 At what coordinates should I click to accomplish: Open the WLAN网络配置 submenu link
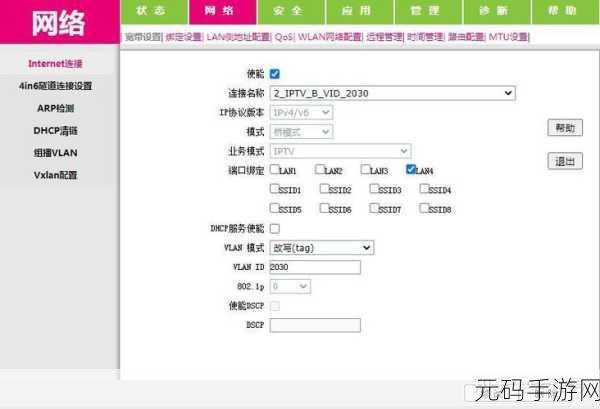(329, 37)
